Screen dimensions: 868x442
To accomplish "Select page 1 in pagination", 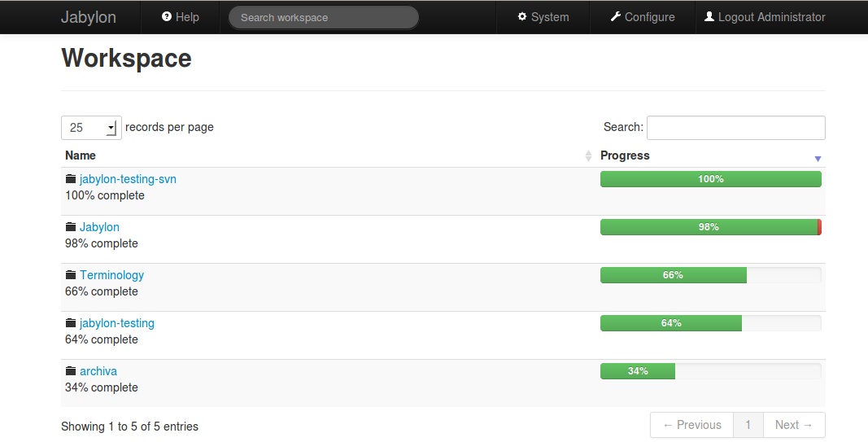I will (x=748, y=425).
